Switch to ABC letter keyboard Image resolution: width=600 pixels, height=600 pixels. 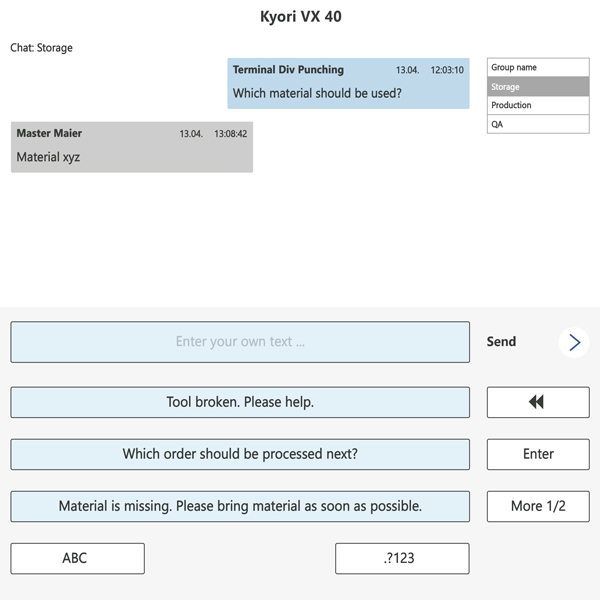(x=77, y=558)
